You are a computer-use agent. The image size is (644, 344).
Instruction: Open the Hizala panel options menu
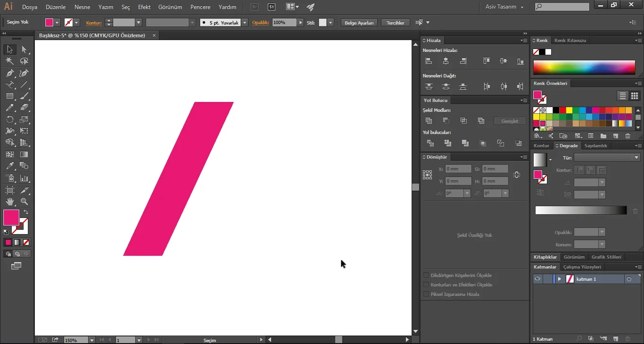pyautogui.click(x=524, y=41)
